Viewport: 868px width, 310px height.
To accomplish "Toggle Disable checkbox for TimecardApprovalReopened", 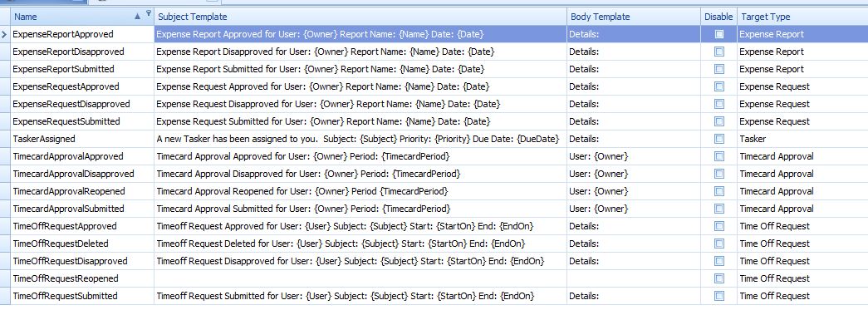I will pyautogui.click(x=718, y=191).
